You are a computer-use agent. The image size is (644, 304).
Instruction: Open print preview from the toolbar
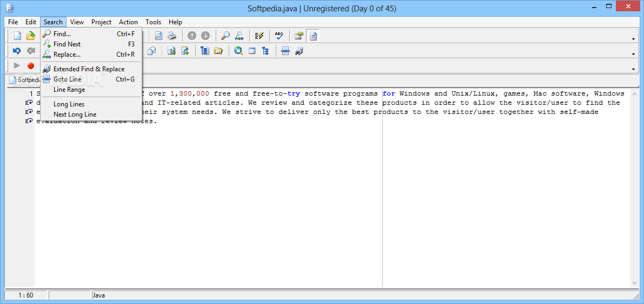pos(158,36)
